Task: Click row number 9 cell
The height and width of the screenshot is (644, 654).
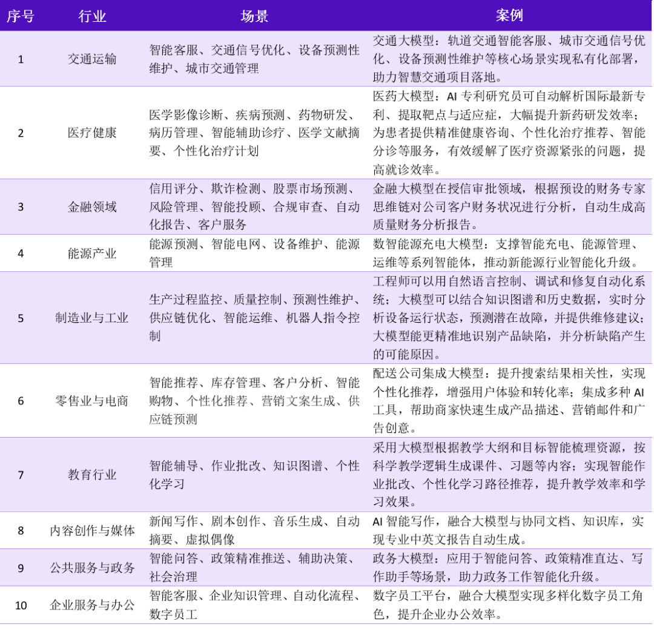Action: click(21, 568)
